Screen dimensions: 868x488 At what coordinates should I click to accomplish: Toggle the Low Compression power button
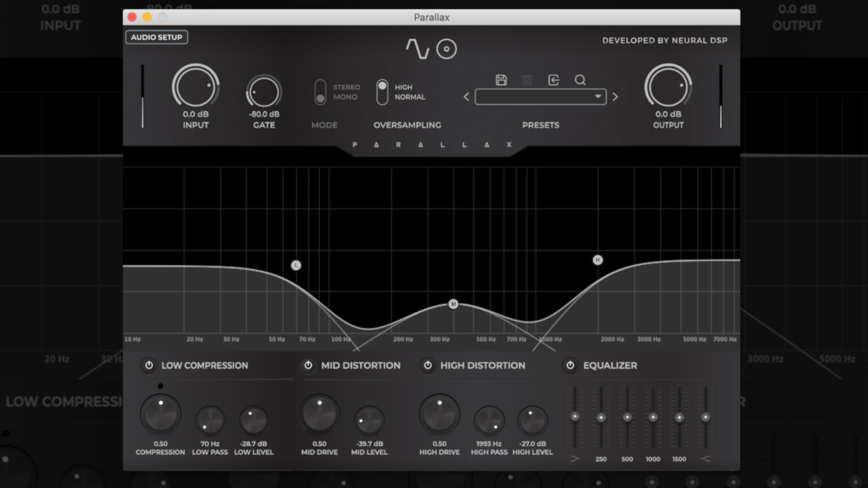149,365
